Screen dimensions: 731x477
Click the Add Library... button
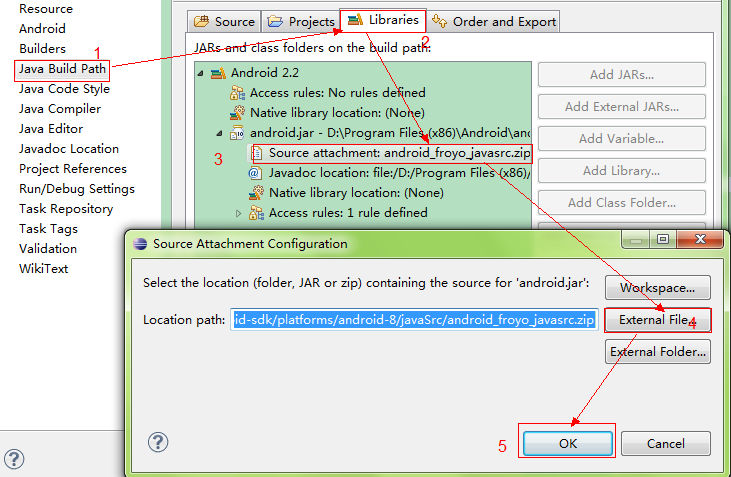[622, 171]
